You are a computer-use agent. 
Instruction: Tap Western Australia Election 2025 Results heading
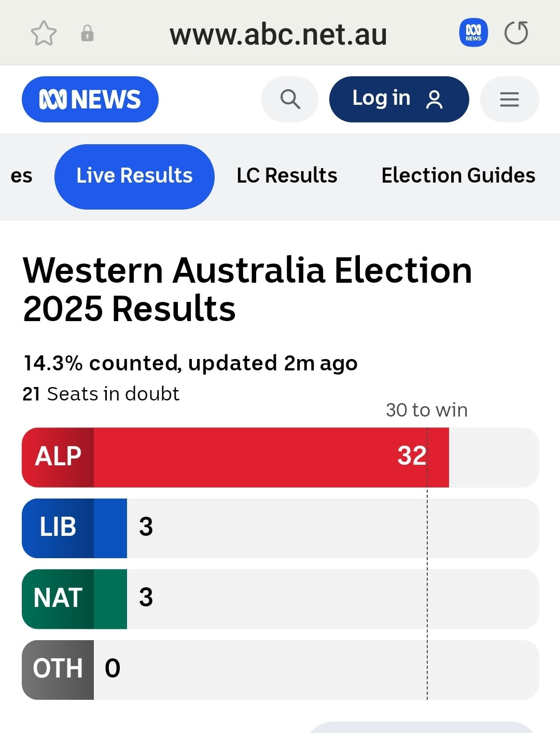247,289
